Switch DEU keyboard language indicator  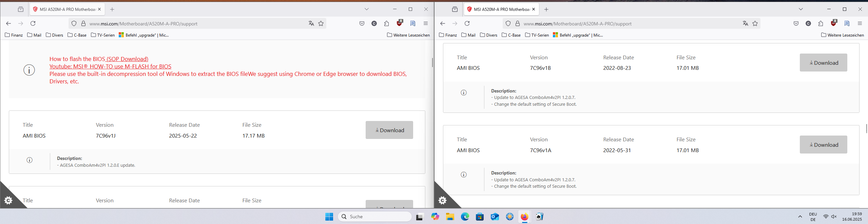(x=813, y=217)
